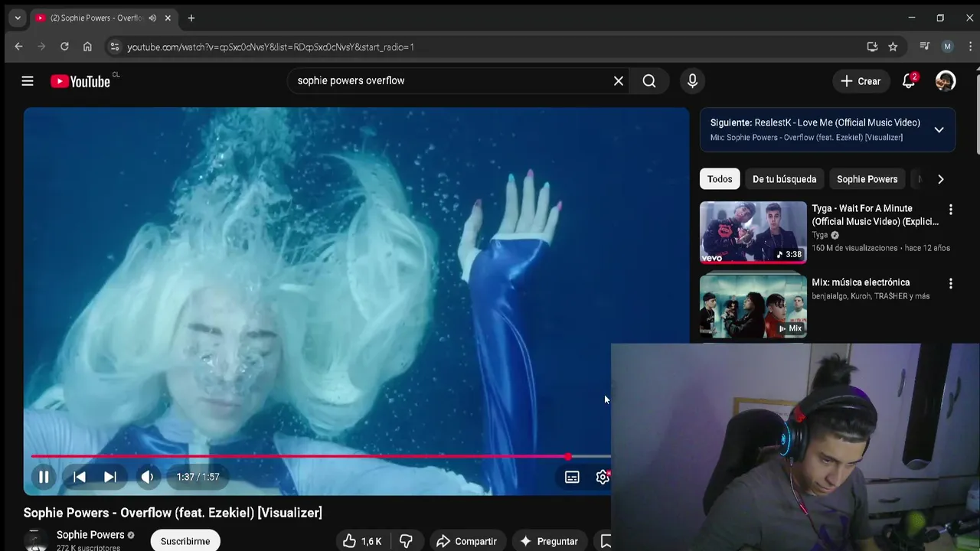Image resolution: width=980 pixels, height=551 pixels.
Task: Bookmark this page with the star
Action: pos(893,47)
